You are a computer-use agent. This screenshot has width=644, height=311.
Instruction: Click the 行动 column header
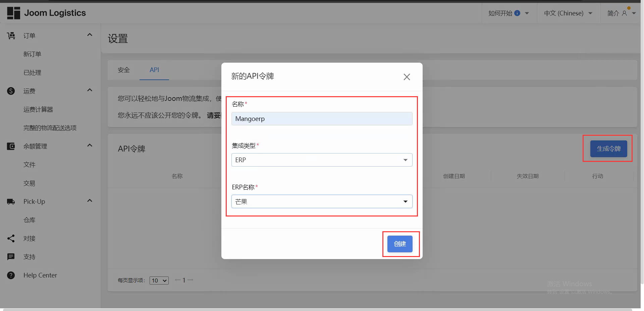click(x=598, y=176)
